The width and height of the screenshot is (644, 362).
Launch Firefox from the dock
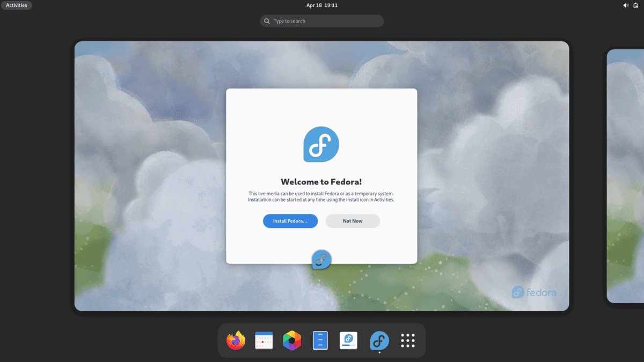click(236, 341)
